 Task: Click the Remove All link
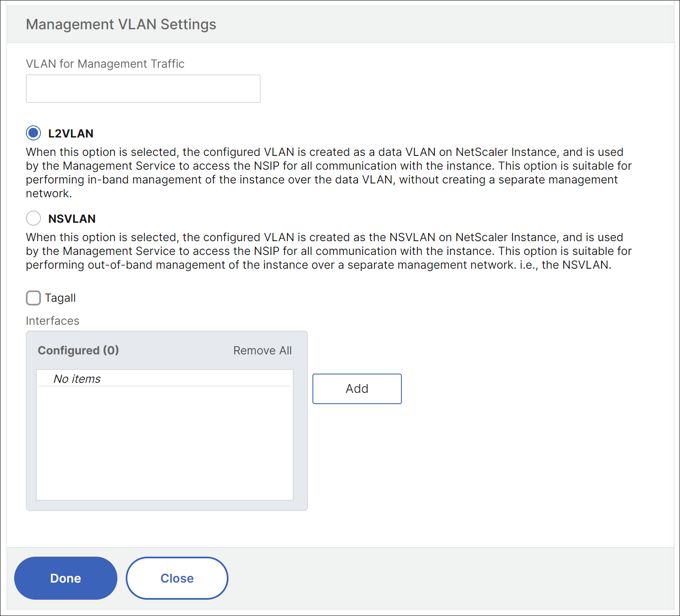coord(262,351)
